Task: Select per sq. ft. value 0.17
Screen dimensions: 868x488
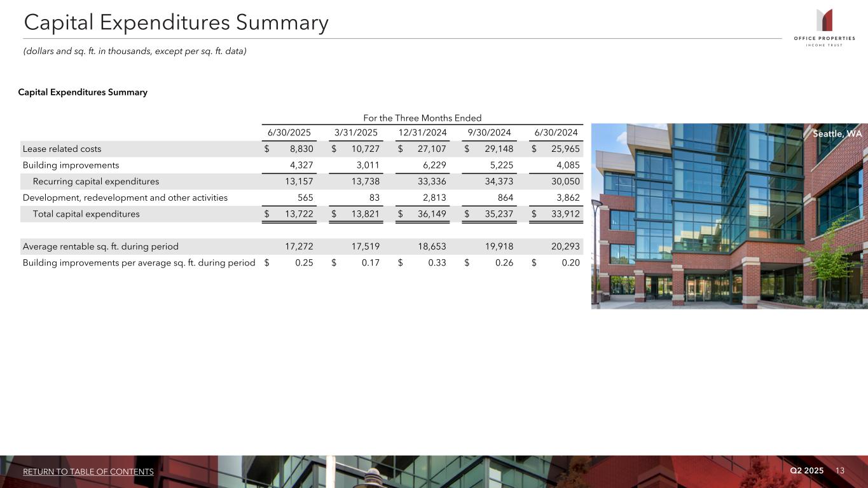Action: [371, 262]
